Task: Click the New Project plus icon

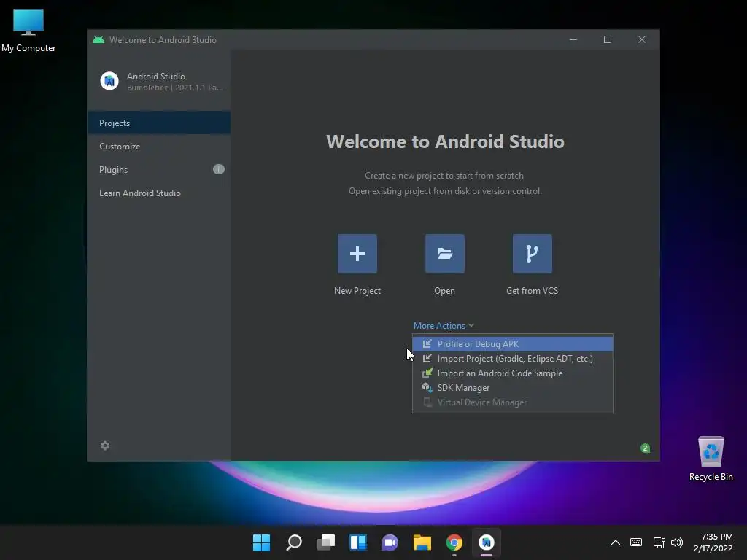Action: click(357, 254)
